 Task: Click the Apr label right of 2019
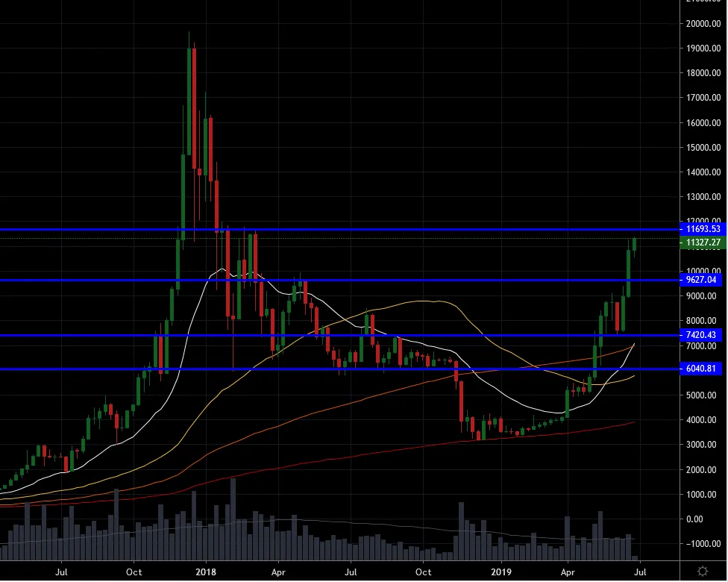click(x=568, y=572)
